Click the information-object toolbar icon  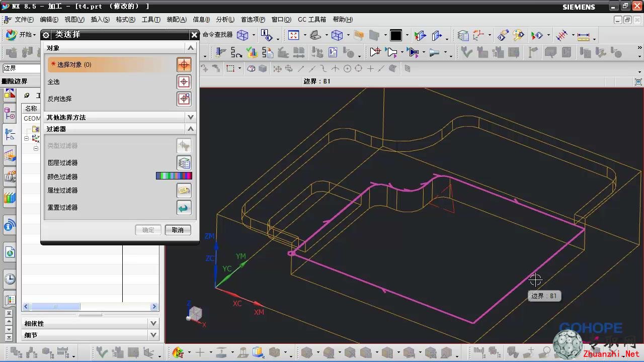(267, 35)
